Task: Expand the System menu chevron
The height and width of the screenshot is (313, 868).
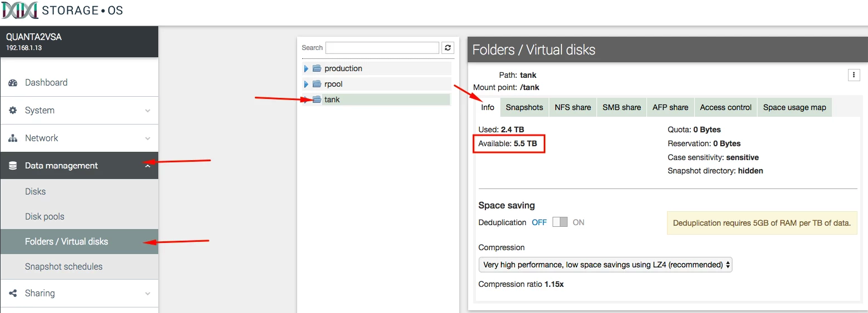Action: (148, 111)
